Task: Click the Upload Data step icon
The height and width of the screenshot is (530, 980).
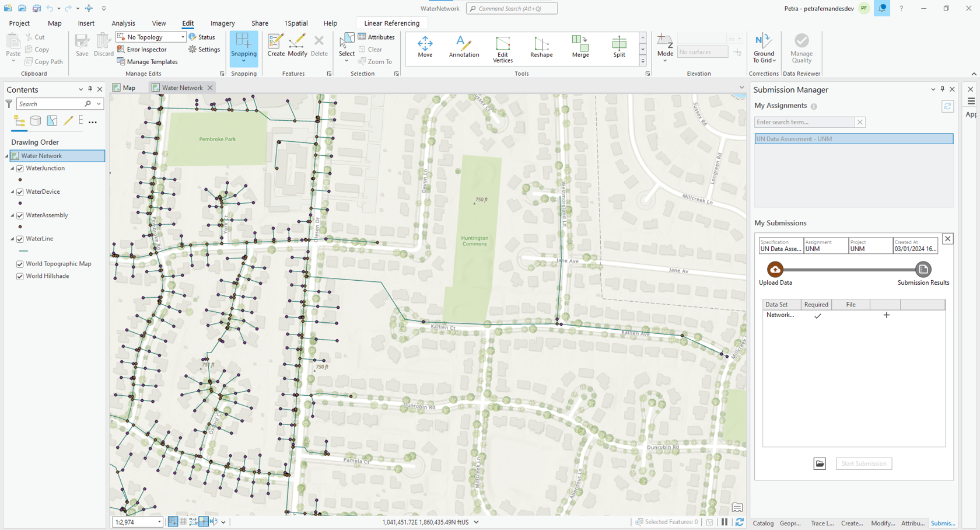Action: point(775,270)
